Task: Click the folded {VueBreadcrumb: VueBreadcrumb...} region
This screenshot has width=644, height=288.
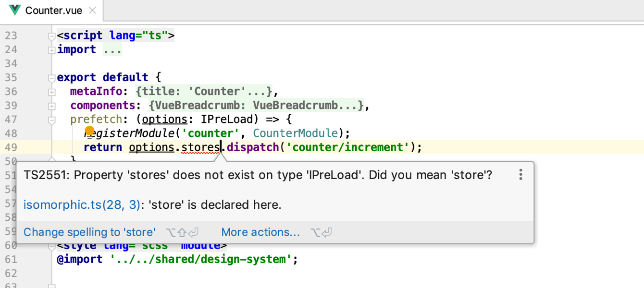Action: coord(256,106)
